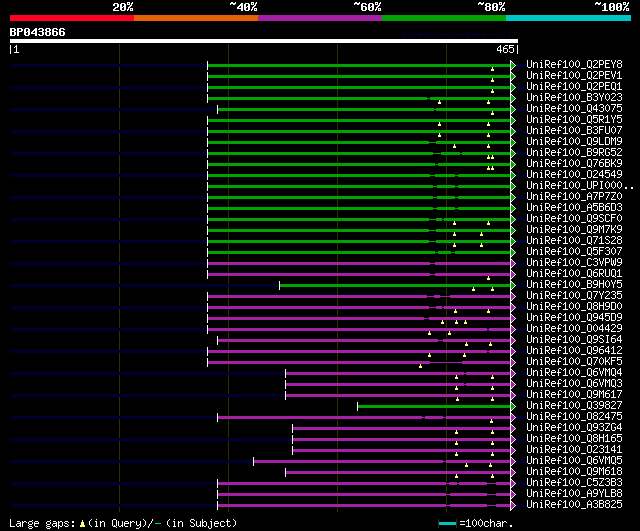Viewport: 640px width, 531px height.
Task: Click the cyan 100char scale bar
Action: 447,524
